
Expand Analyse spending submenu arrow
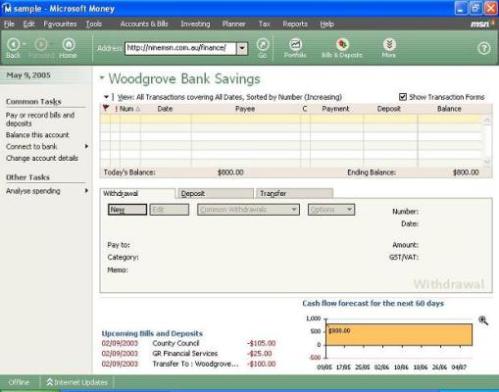[87, 191]
